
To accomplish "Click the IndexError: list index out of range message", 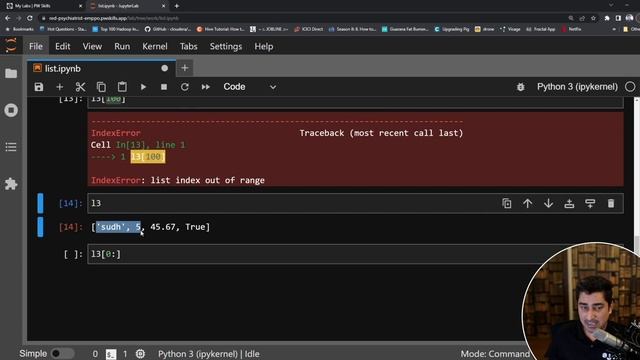I will click(x=178, y=180).
